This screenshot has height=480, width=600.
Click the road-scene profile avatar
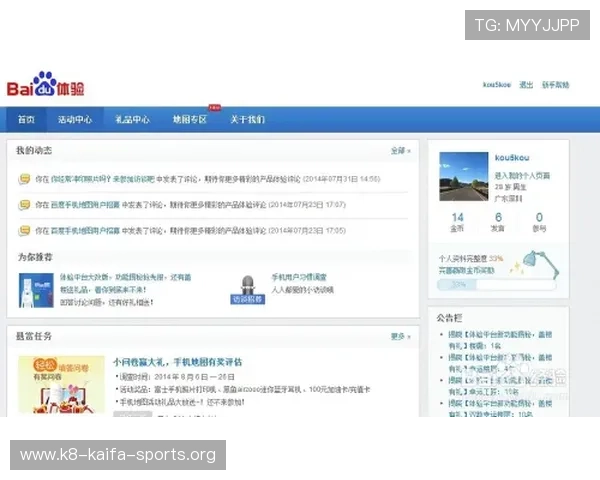click(x=463, y=176)
